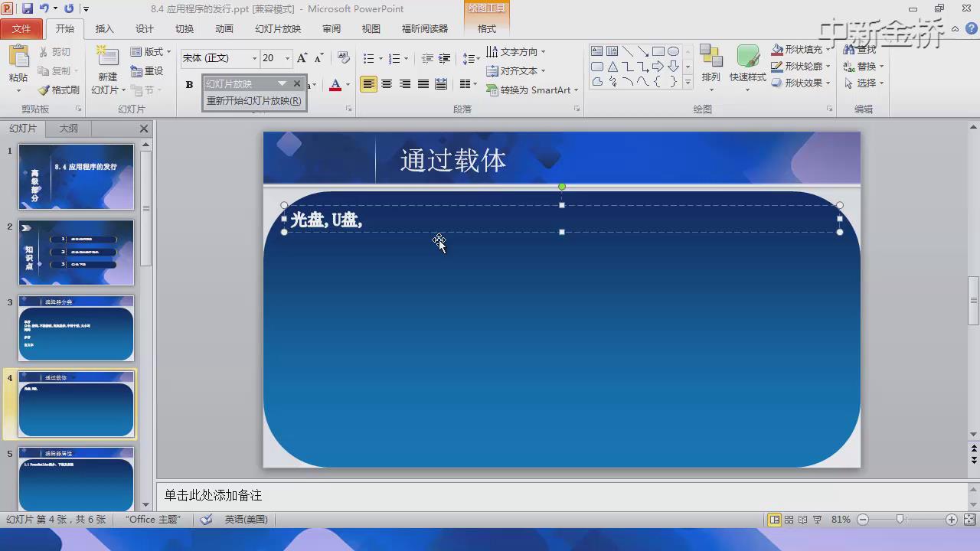This screenshot has height=551, width=980.
Task: Select the Triangle shape in shapes gallery
Action: (x=612, y=67)
